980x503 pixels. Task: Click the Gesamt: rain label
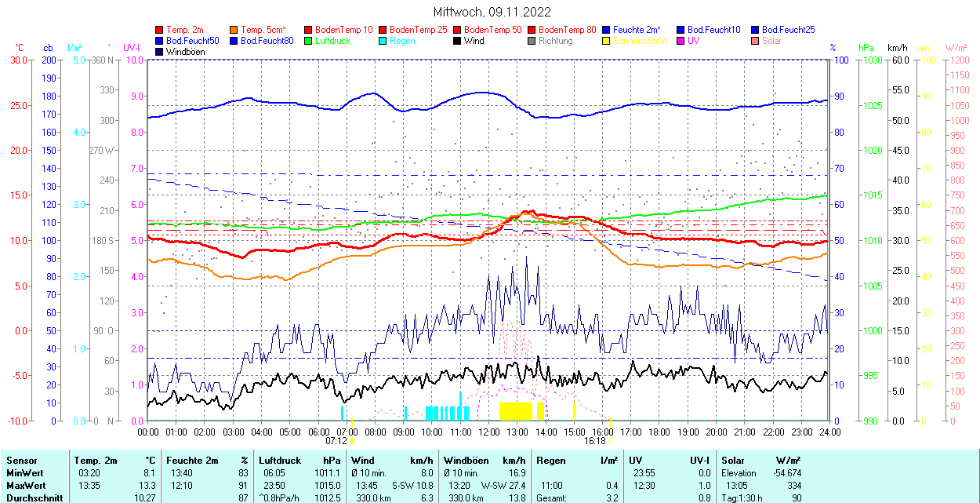pos(551,498)
